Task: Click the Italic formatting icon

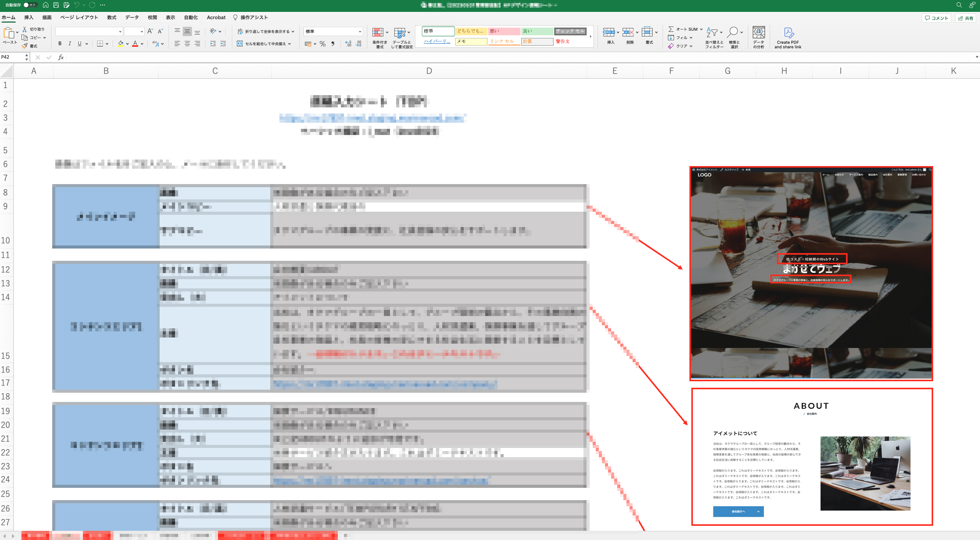Action: point(69,44)
